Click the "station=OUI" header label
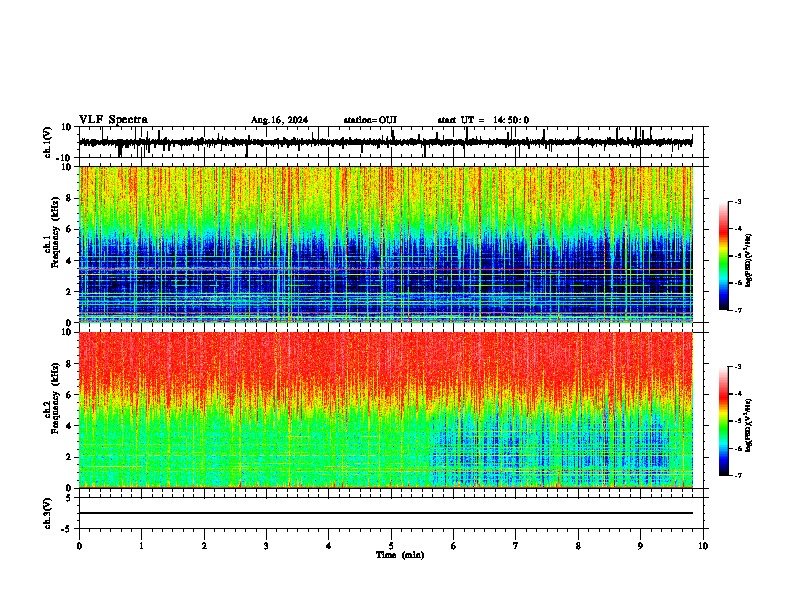This screenshot has width=792, height=612. click(x=370, y=120)
